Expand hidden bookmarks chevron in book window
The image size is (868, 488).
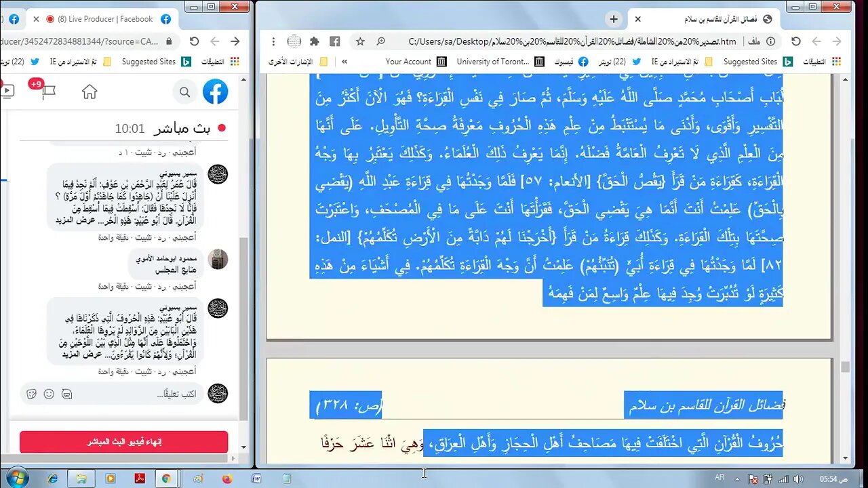(x=344, y=62)
